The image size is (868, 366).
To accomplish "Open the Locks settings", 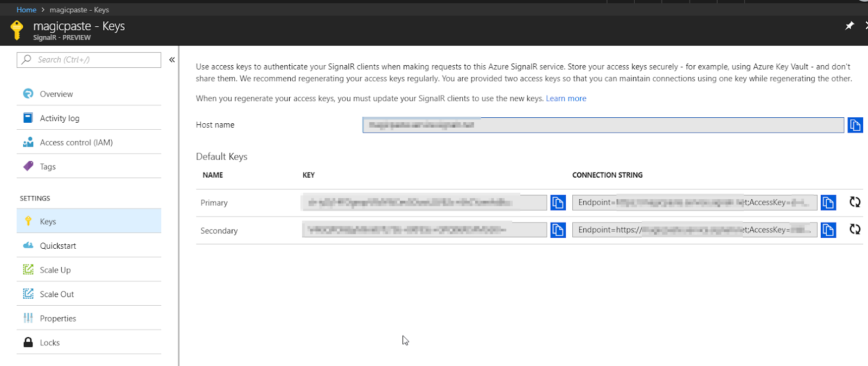I will click(x=89, y=342).
